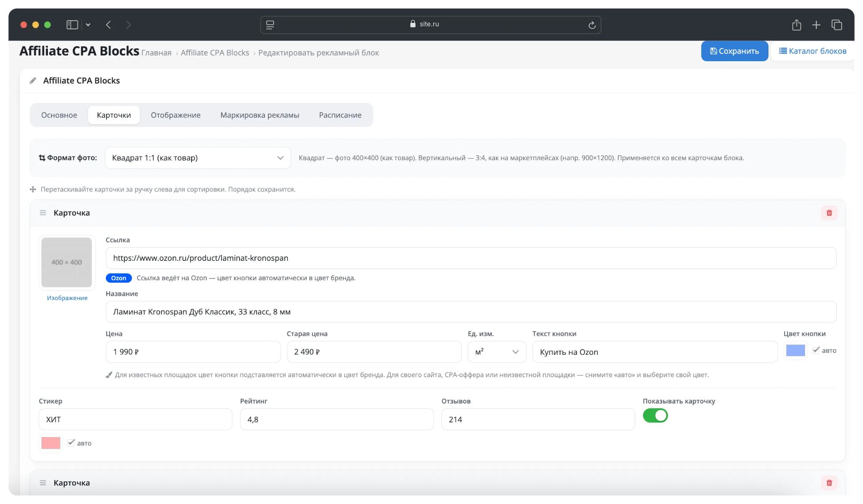Click the Стикер field with ХИТ

click(x=135, y=419)
